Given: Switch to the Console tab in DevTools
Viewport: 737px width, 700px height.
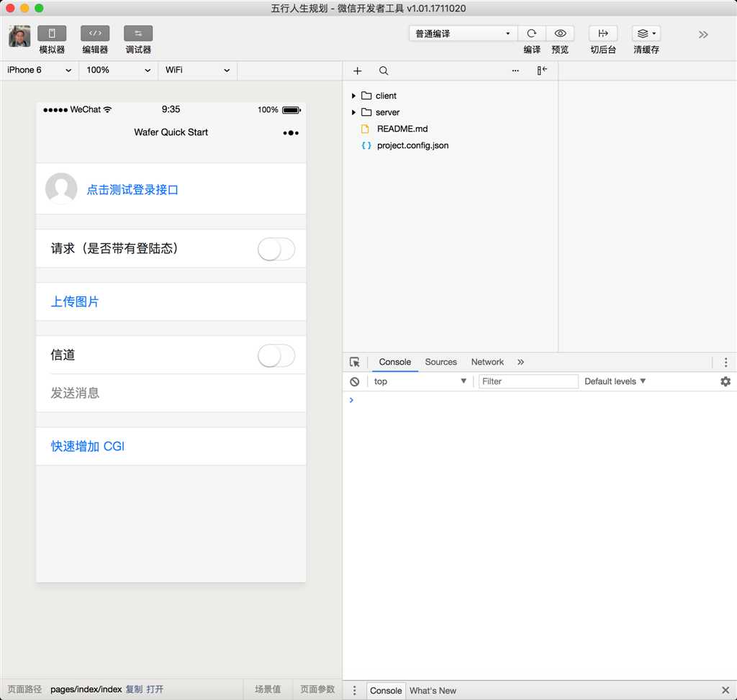Looking at the screenshot, I should (x=395, y=362).
